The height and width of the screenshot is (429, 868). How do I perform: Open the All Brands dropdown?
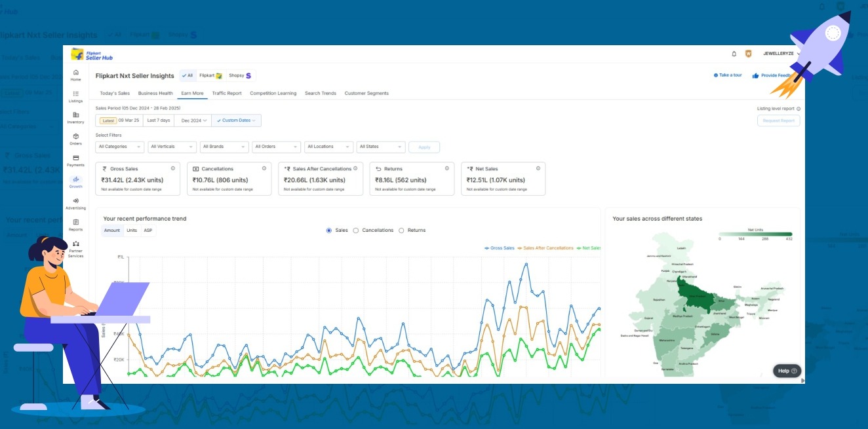pyautogui.click(x=224, y=147)
